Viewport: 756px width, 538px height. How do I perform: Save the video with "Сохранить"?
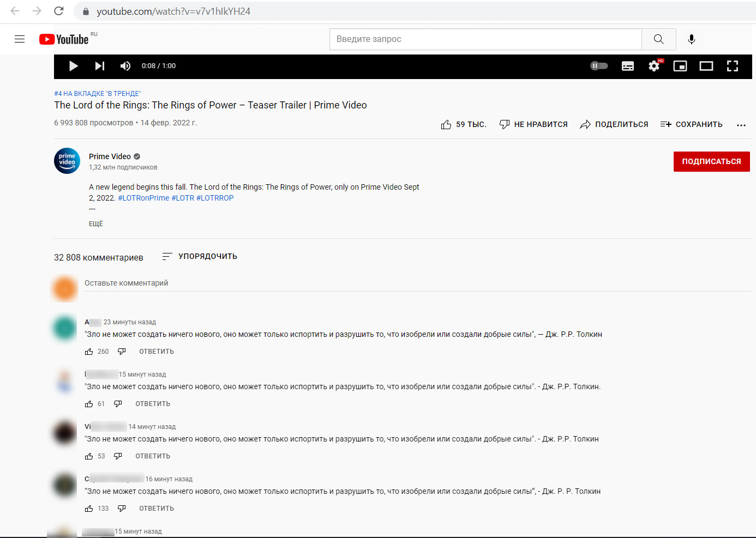coord(691,125)
